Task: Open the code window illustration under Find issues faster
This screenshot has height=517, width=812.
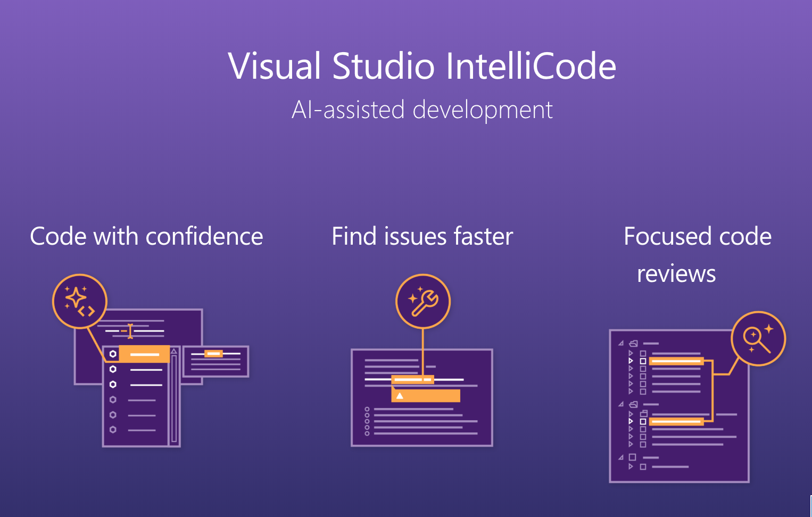Action: point(422,397)
